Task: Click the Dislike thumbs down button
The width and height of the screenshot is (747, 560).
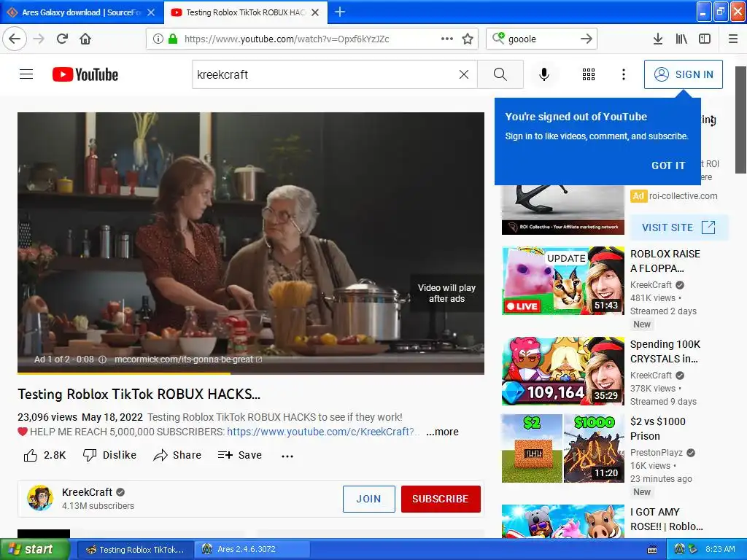Action: 109,455
